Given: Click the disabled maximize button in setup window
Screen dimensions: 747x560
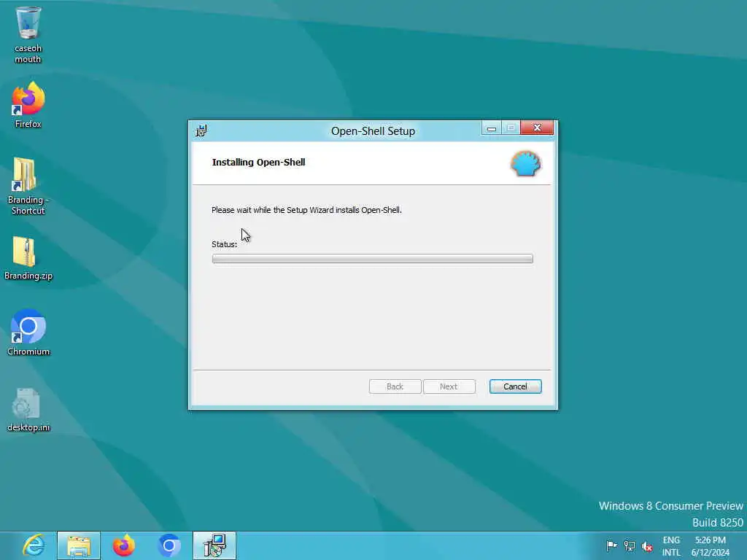Looking at the screenshot, I should click(511, 128).
